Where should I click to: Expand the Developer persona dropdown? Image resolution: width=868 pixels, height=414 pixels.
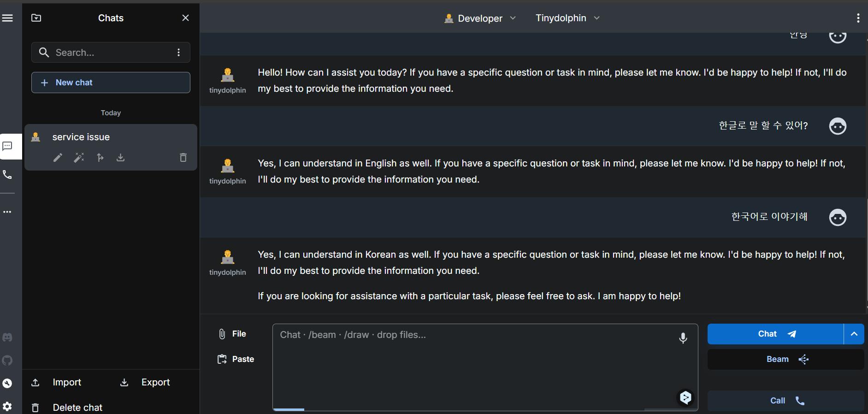coord(480,18)
